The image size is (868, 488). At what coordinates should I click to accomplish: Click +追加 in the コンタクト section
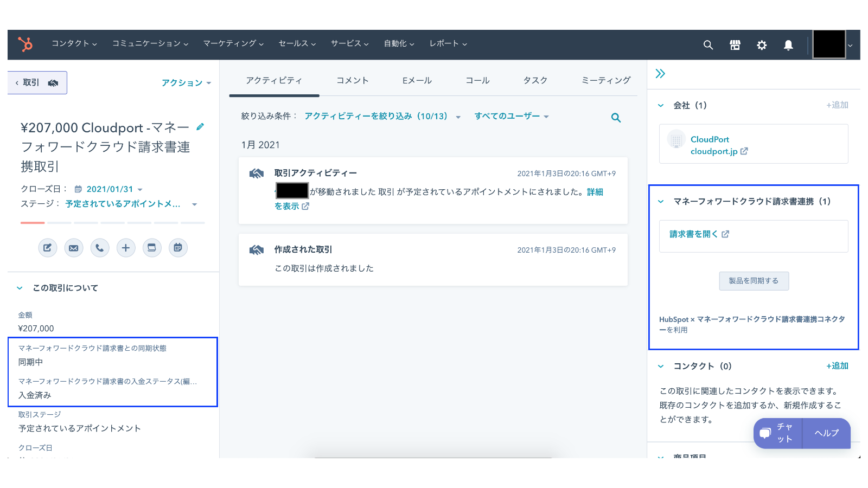pos(837,366)
